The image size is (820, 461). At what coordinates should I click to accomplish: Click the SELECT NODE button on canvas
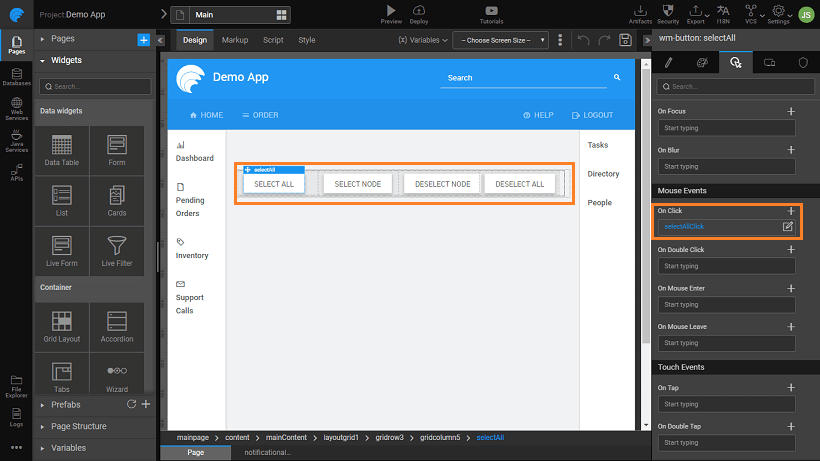coord(358,184)
